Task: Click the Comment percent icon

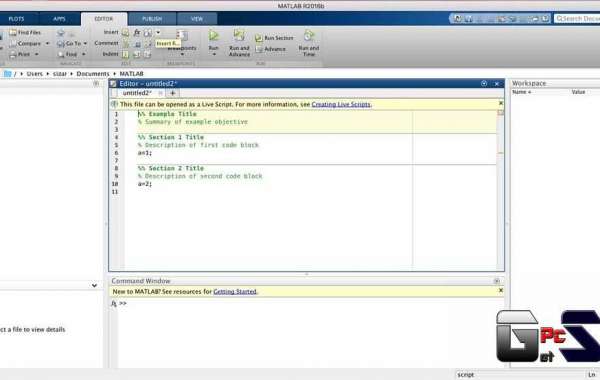Action: [x=126, y=44]
